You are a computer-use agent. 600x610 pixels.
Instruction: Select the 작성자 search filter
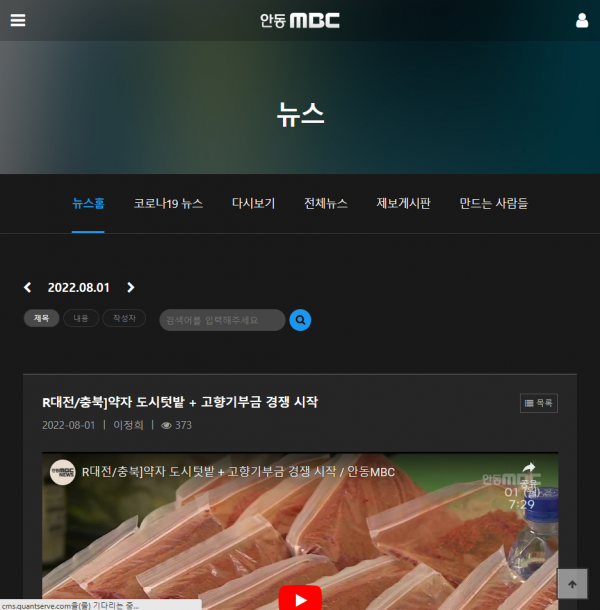tap(124, 318)
